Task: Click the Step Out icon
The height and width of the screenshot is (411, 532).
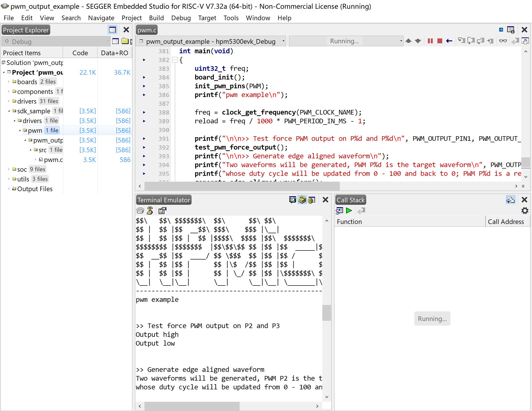Action: coord(481,41)
